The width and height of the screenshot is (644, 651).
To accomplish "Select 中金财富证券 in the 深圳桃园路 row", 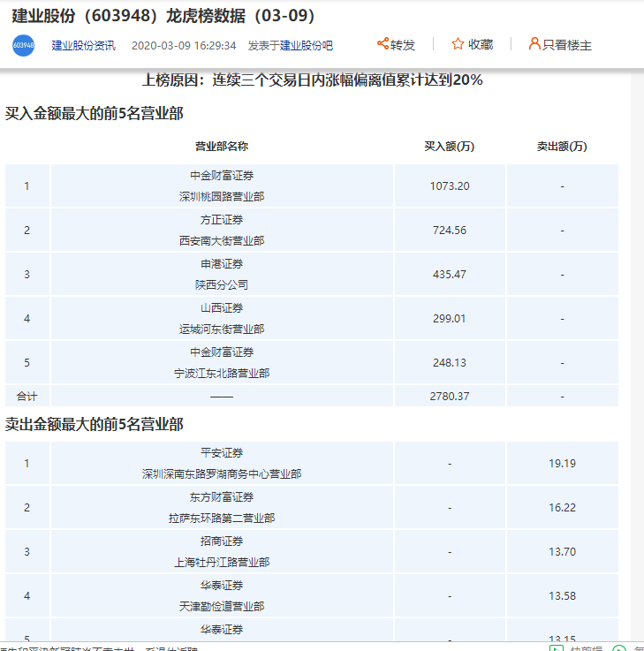I will click(x=222, y=175).
